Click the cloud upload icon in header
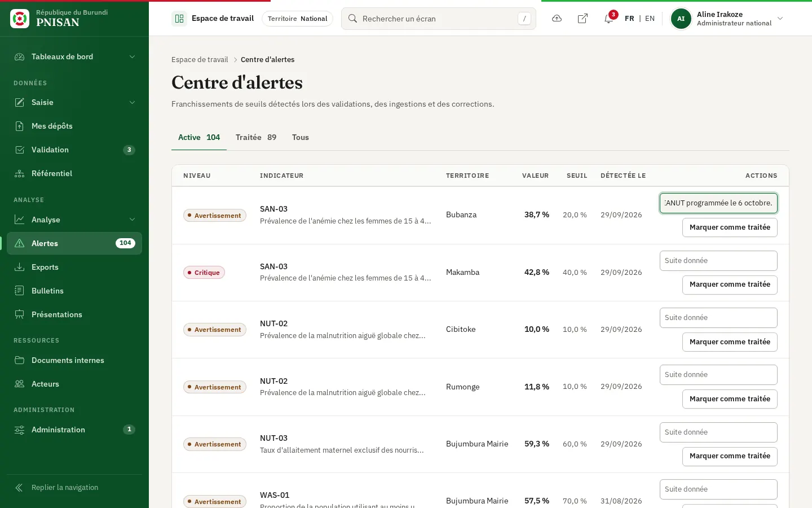The image size is (812, 508). [557, 19]
